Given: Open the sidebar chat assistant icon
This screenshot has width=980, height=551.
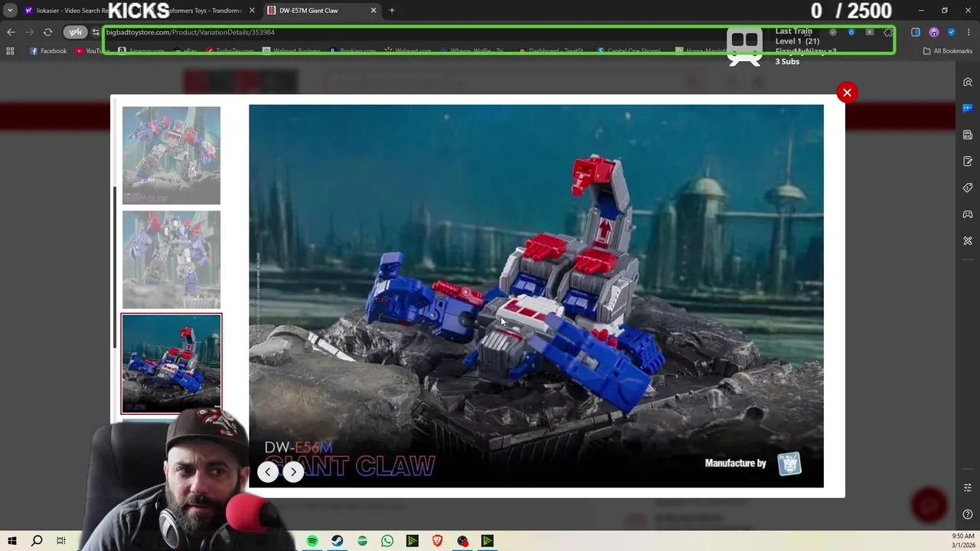Looking at the screenshot, I should point(968,109).
